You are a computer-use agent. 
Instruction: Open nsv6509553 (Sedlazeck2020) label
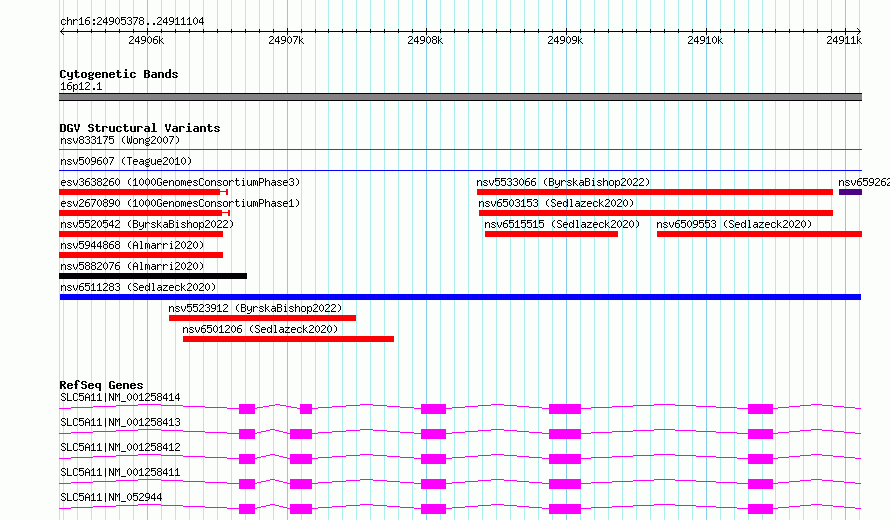734,224
